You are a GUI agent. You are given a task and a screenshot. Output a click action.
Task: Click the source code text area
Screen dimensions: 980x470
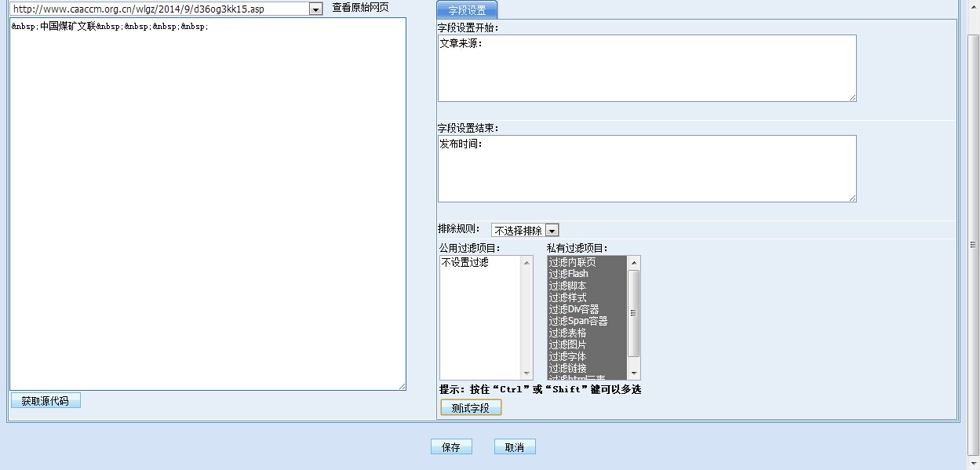(207, 204)
